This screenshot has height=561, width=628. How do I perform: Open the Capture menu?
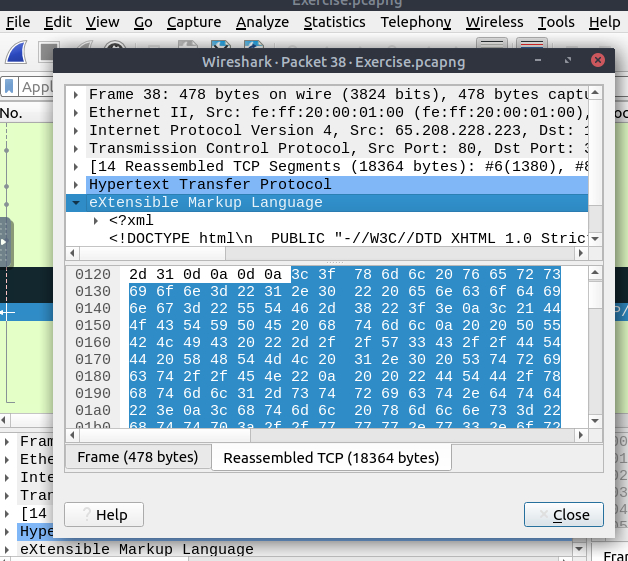tap(194, 22)
